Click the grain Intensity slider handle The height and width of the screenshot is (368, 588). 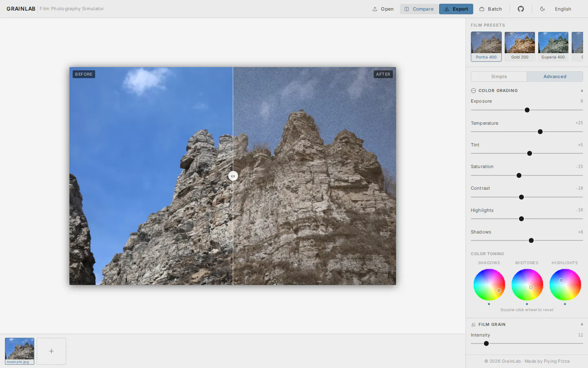coord(486,343)
